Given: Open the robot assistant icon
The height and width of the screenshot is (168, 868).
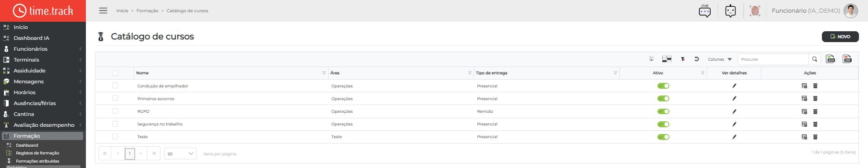Looking at the screenshot, I should [731, 11].
